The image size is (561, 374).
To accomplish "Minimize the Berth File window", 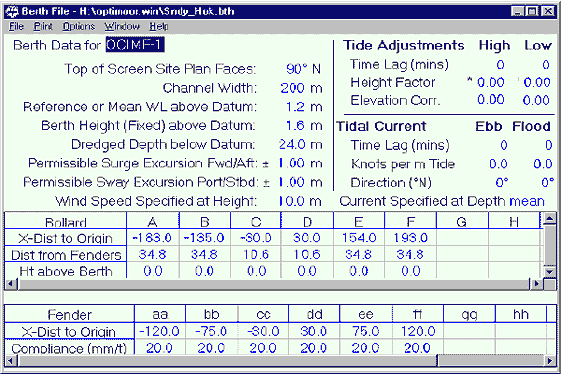I will (517, 11).
